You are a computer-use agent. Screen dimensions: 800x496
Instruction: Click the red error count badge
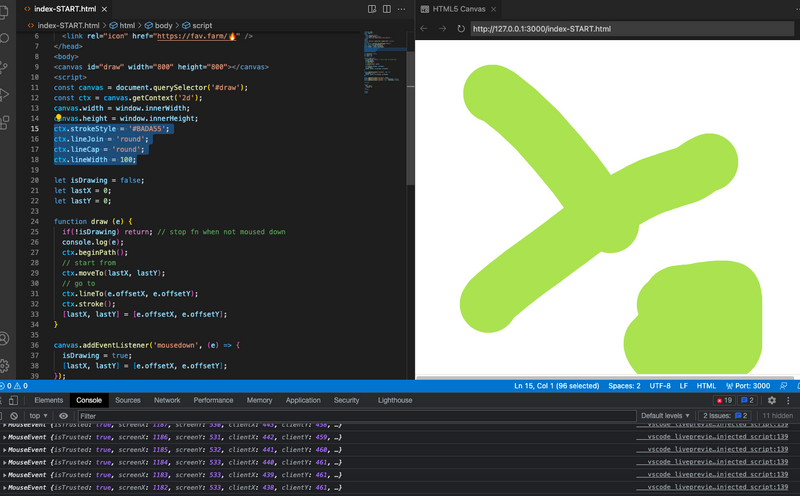coord(723,400)
